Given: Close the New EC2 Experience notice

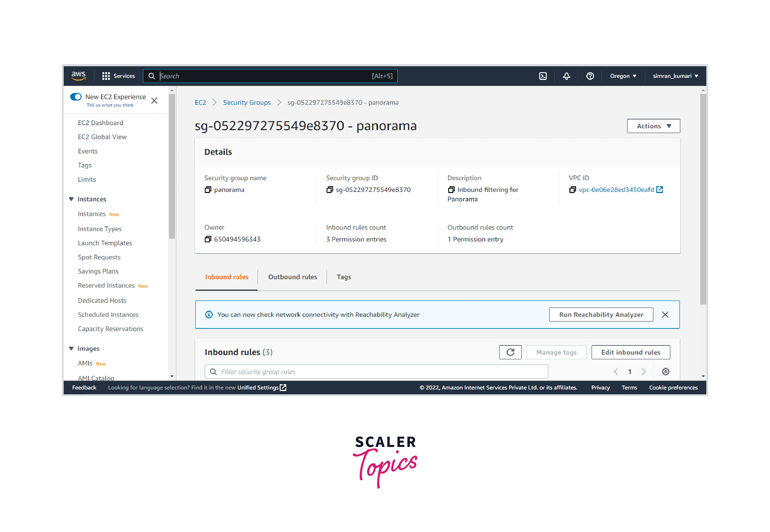Looking at the screenshot, I should [x=154, y=101].
